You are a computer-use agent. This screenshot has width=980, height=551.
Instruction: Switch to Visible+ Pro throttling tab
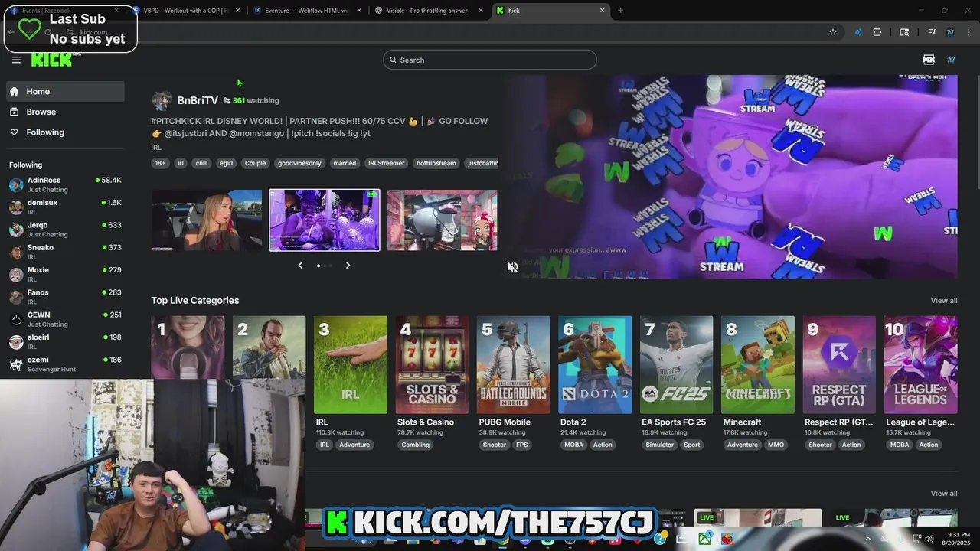pyautogui.click(x=427, y=11)
